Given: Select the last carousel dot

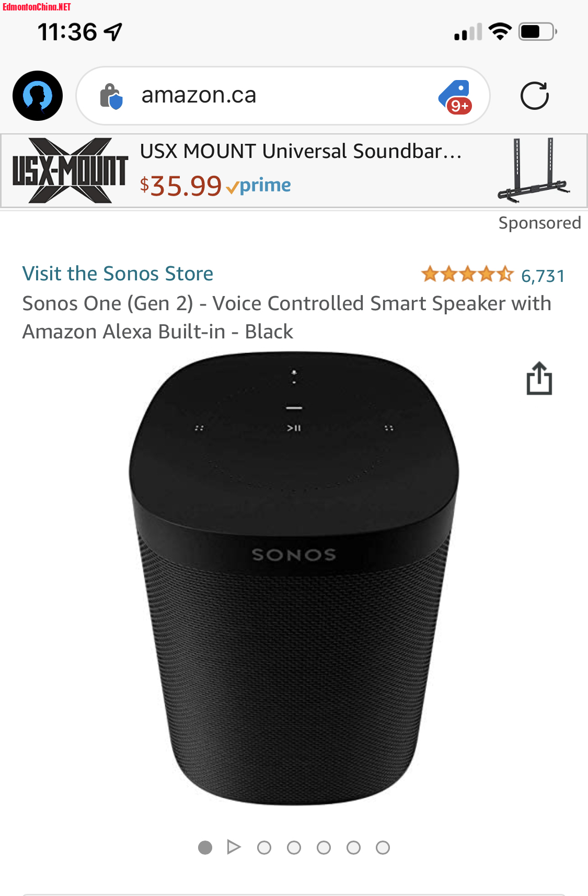Looking at the screenshot, I should coord(383,847).
